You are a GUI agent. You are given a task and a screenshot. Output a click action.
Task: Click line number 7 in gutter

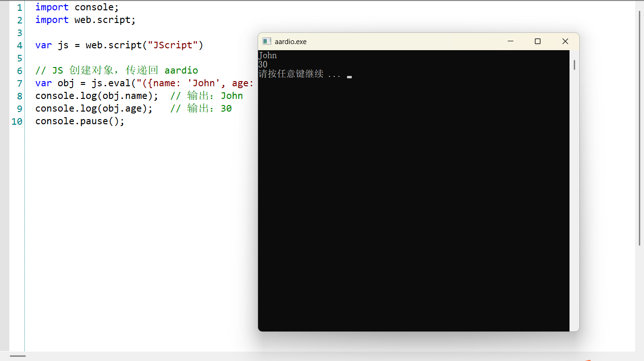pyautogui.click(x=19, y=83)
